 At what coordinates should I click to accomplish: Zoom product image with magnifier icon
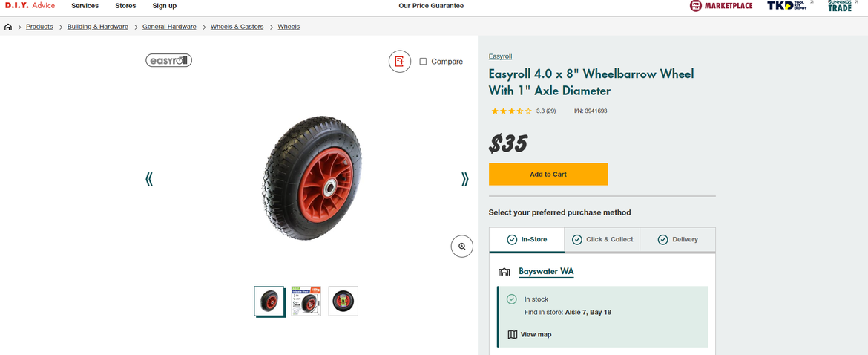pyautogui.click(x=461, y=246)
